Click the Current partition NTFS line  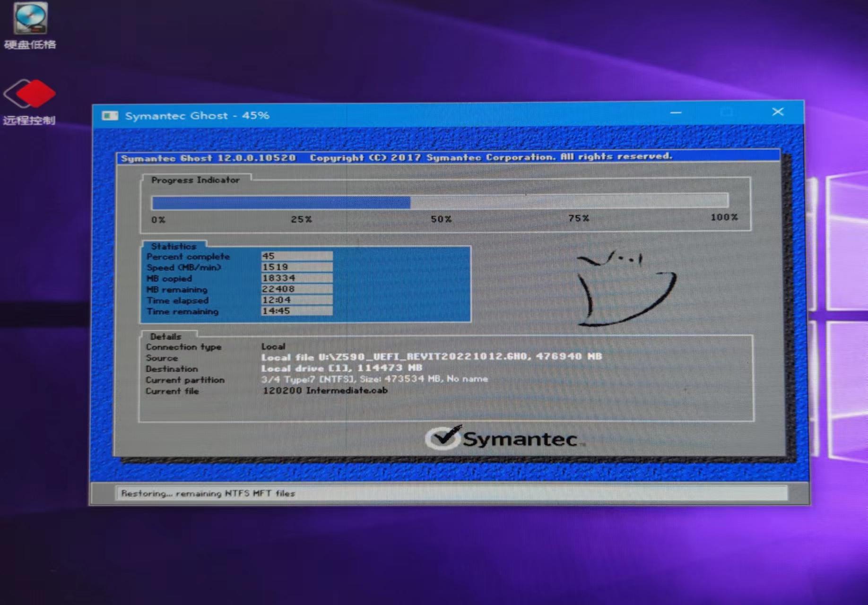point(374,379)
